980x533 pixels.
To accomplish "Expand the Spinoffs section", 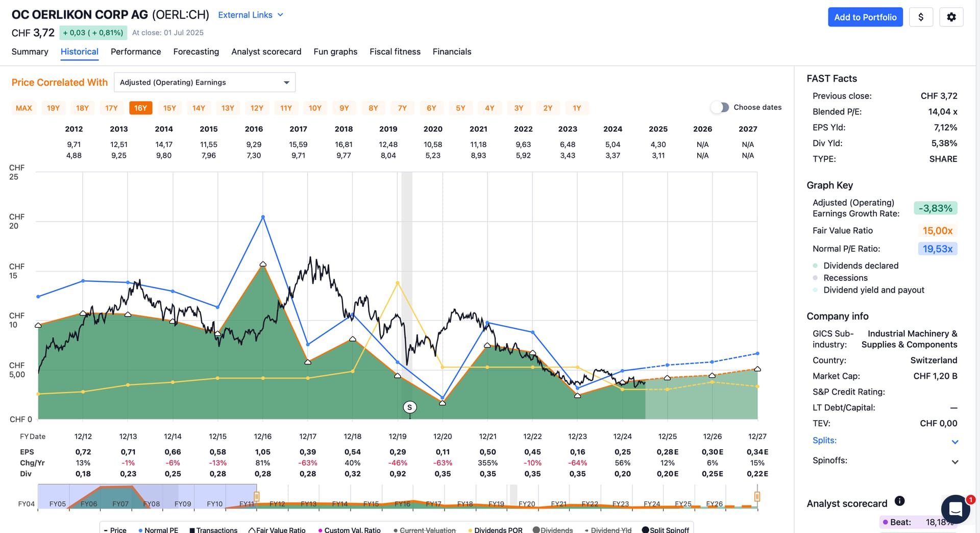I will (x=886, y=461).
